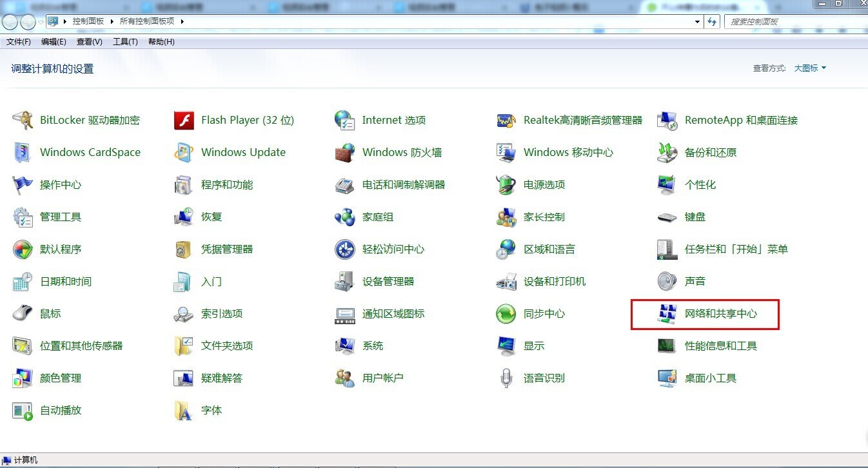Open the 个性化 link
Screen dimensions: 868x468
click(x=700, y=184)
